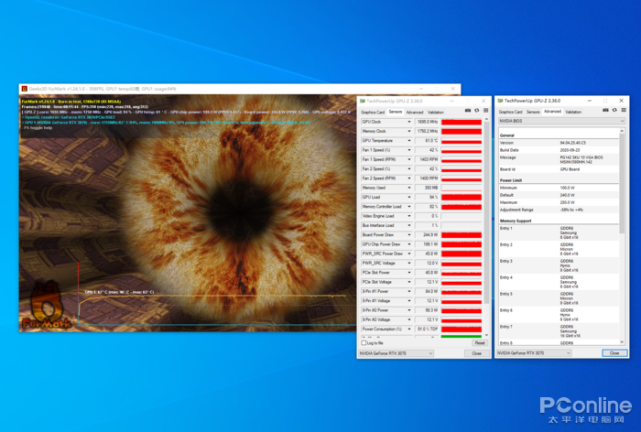The width and height of the screenshot is (641, 432).
Task: Switch to Sensors tab in Advanced window
Action: 533,112
